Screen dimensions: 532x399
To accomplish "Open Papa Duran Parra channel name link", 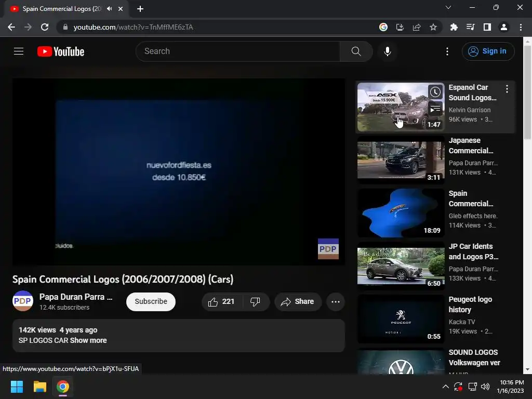I will [x=76, y=297].
